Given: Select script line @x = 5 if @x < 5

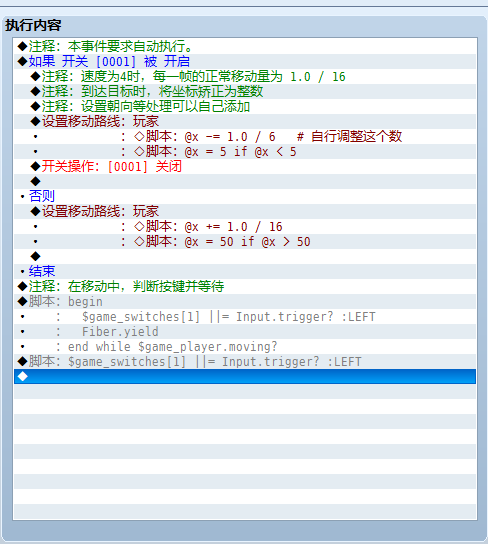Looking at the screenshot, I should pos(245,152).
